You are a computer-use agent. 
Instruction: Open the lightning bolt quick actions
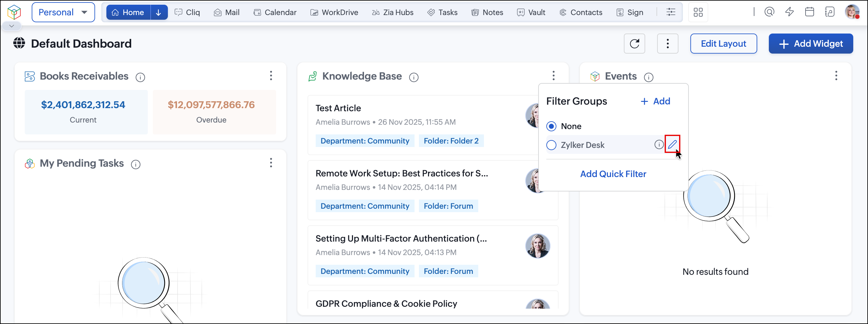click(x=790, y=12)
